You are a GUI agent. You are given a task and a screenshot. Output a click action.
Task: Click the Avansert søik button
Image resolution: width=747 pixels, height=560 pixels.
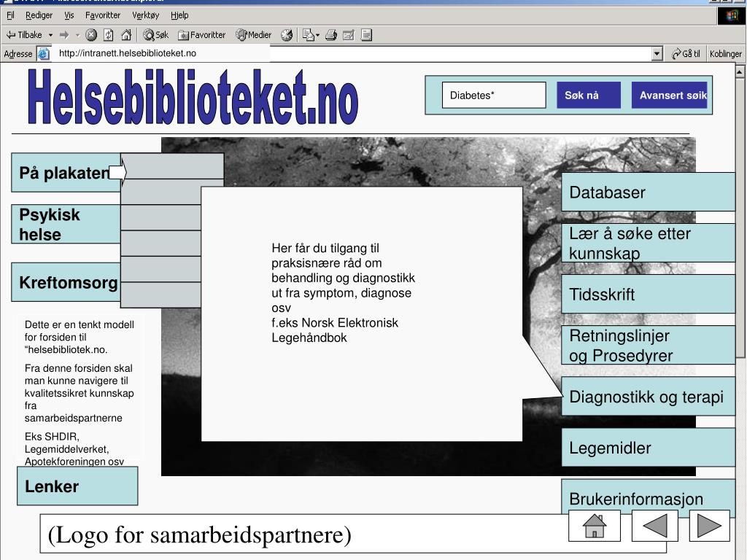(x=670, y=96)
